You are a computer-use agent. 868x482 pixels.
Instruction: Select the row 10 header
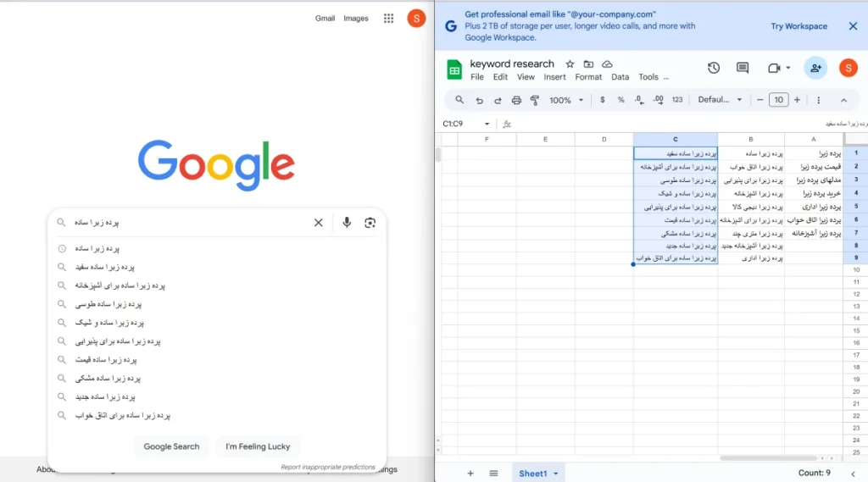pyautogui.click(x=856, y=270)
